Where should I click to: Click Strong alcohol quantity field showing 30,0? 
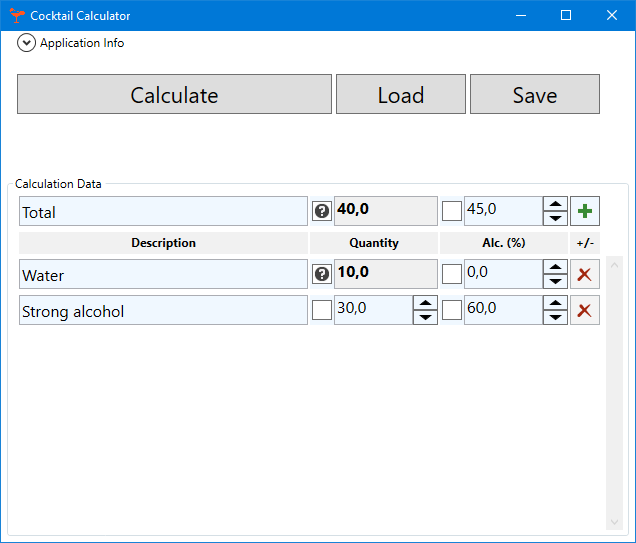pos(374,310)
